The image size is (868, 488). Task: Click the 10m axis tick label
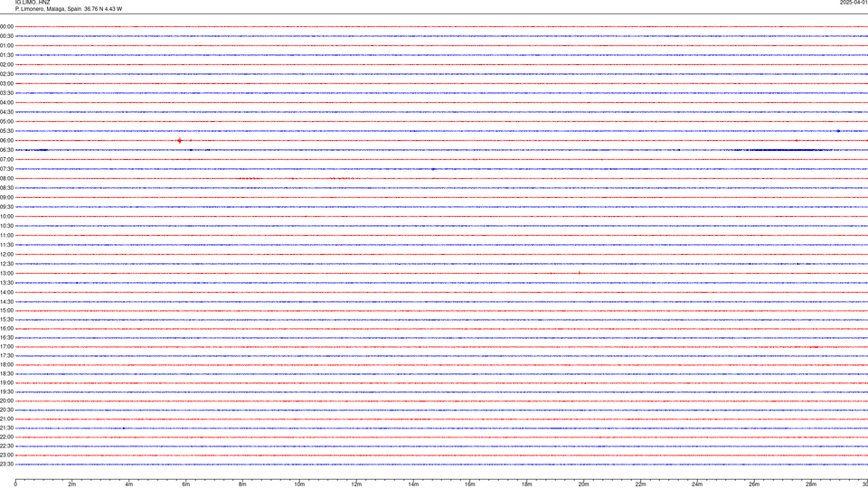click(299, 484)
